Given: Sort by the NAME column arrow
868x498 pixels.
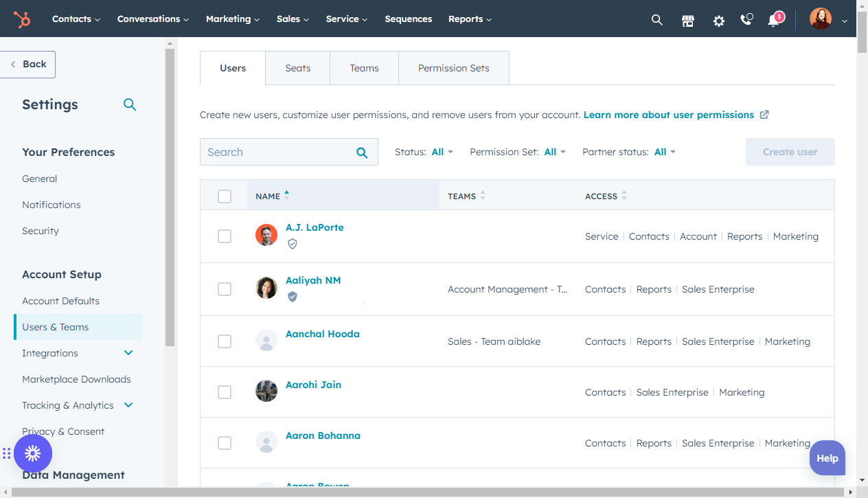Looking at the screenshot, I should coord(286,195).
